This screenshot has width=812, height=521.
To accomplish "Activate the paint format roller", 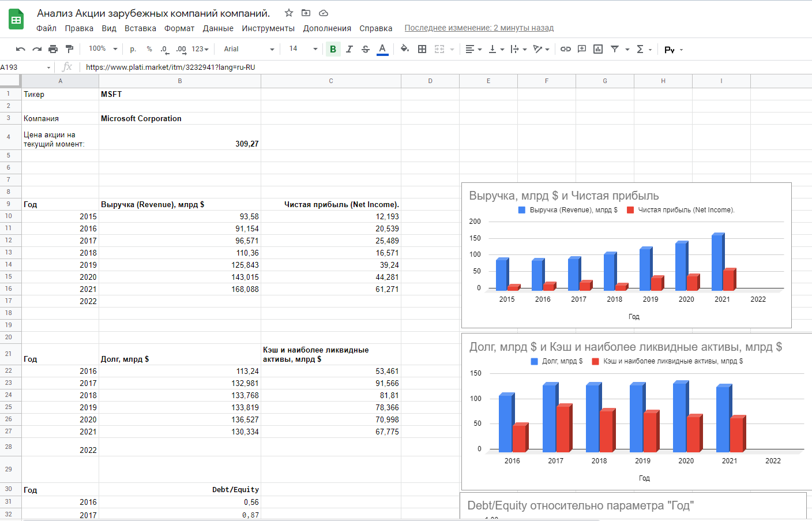I will 69,49.
